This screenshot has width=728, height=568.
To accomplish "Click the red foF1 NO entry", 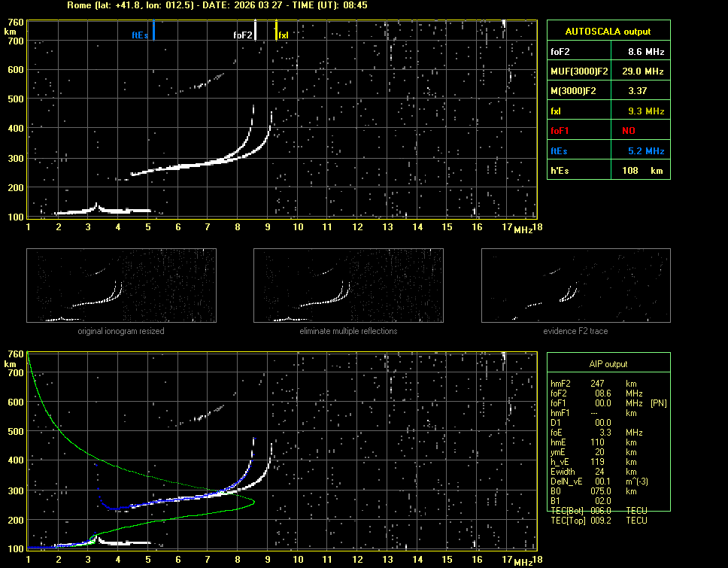I will pyautogui.click(x=629, y=131).
